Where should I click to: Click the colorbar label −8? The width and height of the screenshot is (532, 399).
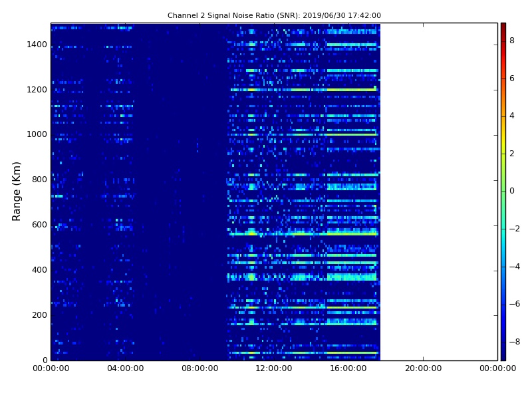point(514,342)
